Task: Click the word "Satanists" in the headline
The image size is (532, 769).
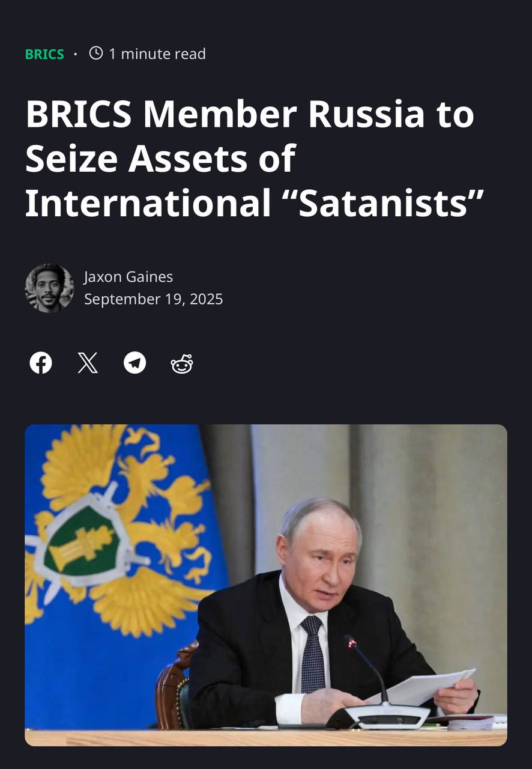Action: (x=391, y=204)
